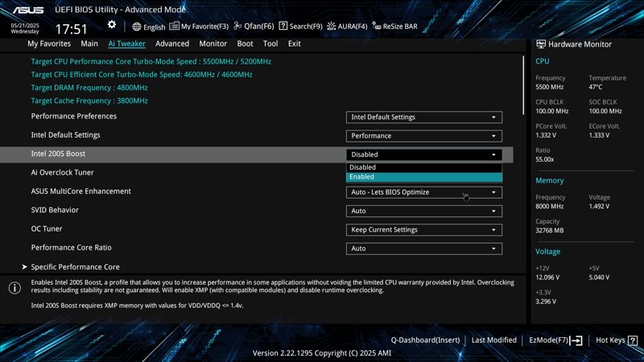The width and height of the screenshot is (644, 362).
Task: Open the SVID Behavior dropdown
Action: point(424,211)
